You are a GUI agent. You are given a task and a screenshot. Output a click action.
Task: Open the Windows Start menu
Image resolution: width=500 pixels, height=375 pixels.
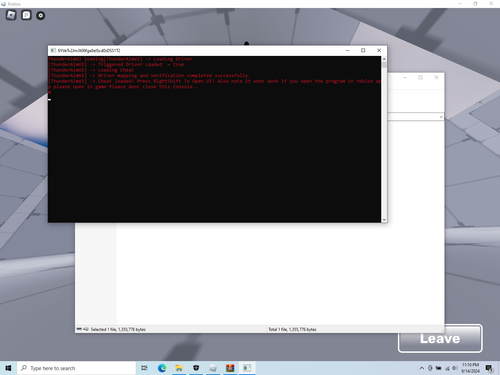click(x=8, y=368)
